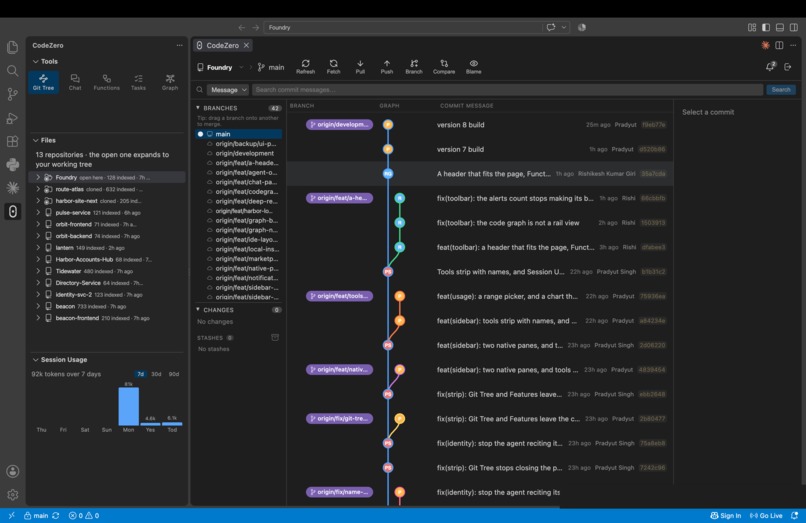Select the Git Tree tool
The width and height of the screenshot is (806, 523).
coord(43,82)
